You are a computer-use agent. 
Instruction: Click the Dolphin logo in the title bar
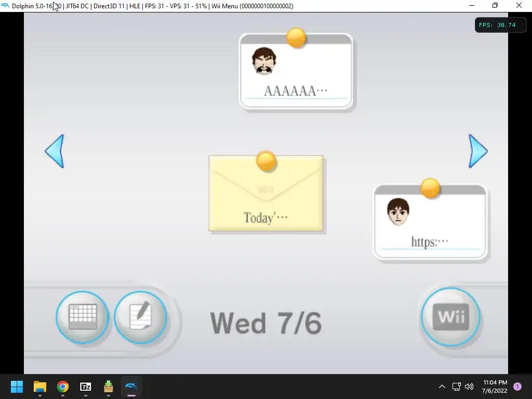point(5,6)
